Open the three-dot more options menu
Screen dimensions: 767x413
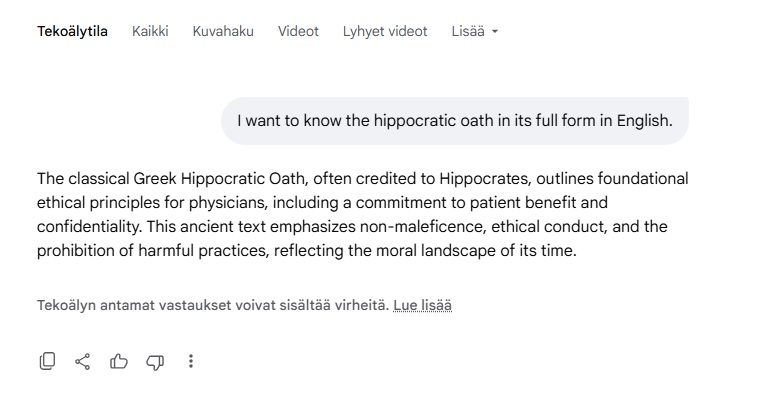(191, 361)
